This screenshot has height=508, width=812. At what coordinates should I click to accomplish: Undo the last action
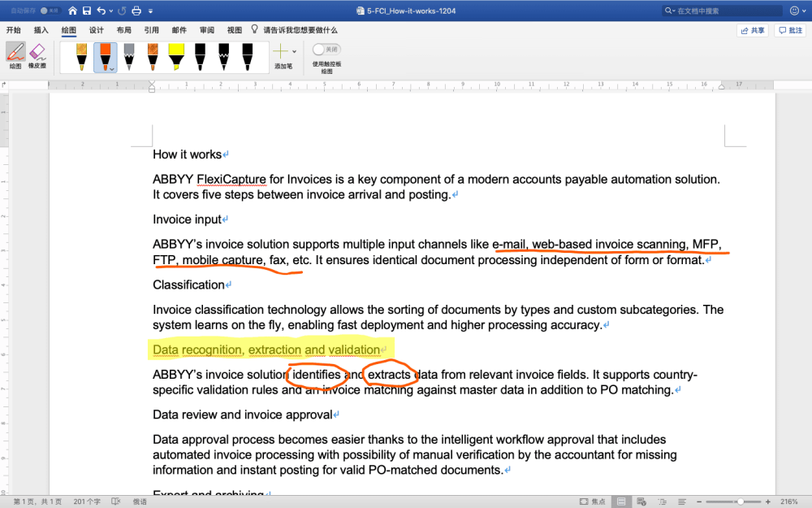101,11
